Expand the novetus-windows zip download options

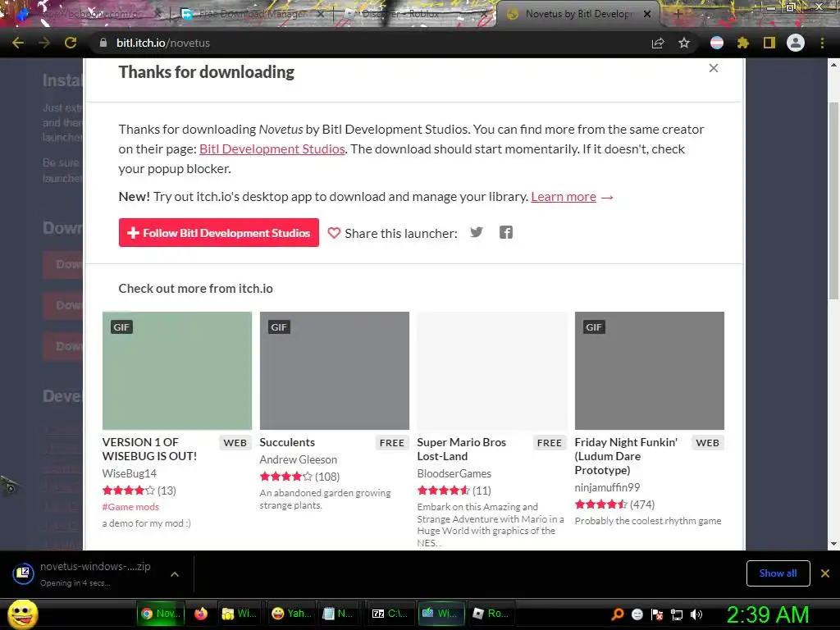(x=175, y=574)
